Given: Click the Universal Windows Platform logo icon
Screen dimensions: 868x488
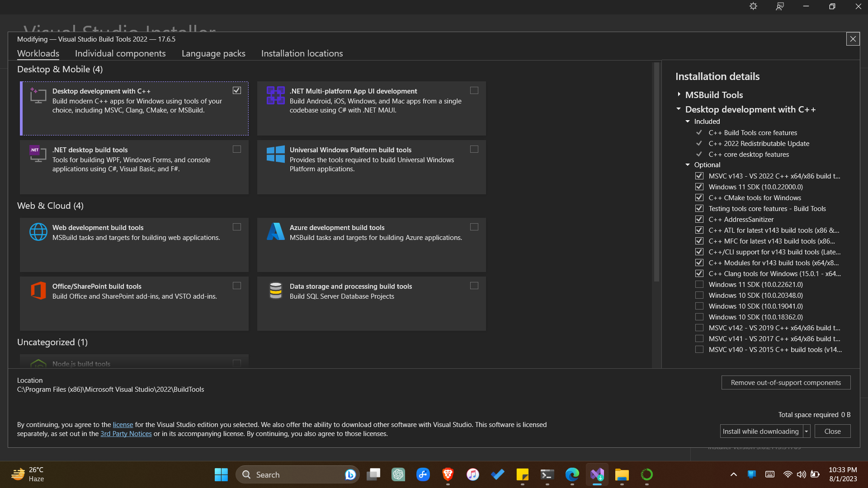Looking at the screenshot, I should coord(275,154).
